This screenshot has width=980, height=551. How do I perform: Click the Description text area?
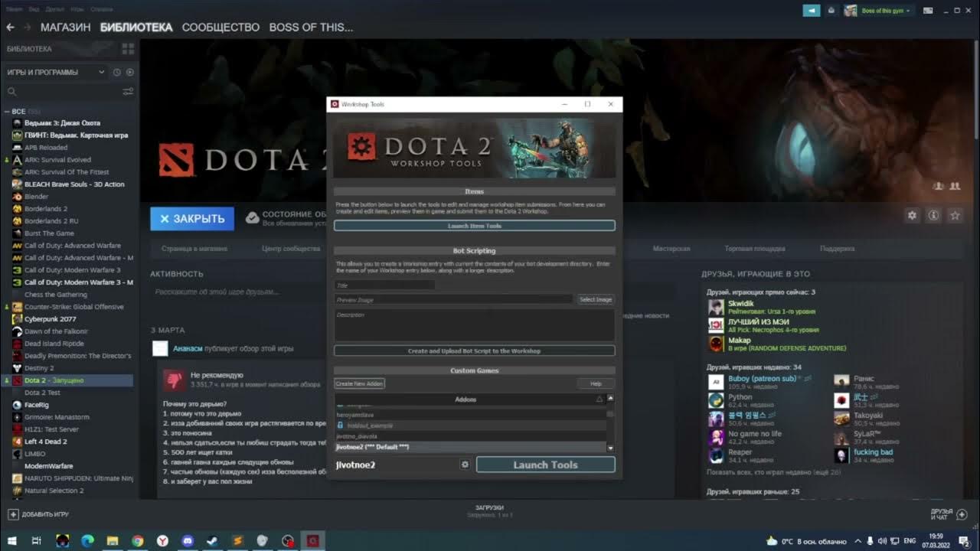click(474, 324)
